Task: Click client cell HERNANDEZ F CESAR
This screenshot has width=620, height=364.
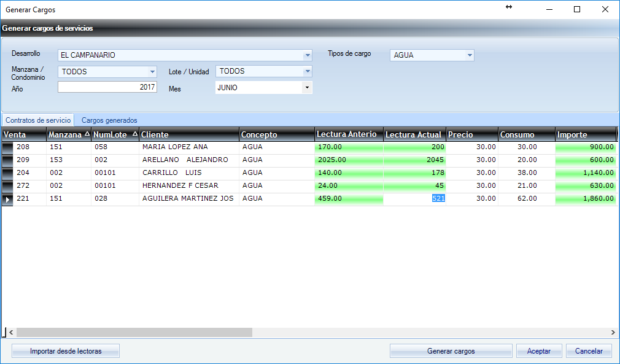Action: (189, 186)
